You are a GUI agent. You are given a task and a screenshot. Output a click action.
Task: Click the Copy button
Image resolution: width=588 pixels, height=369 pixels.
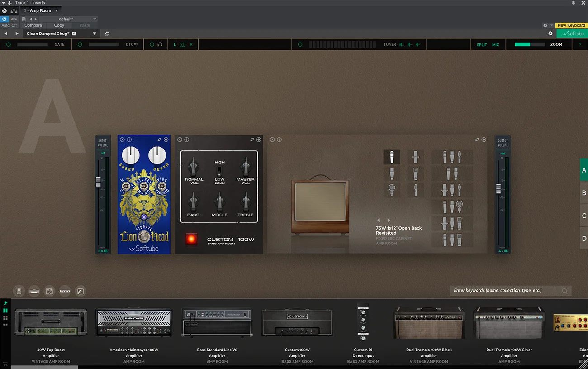[x=59, y=25]
